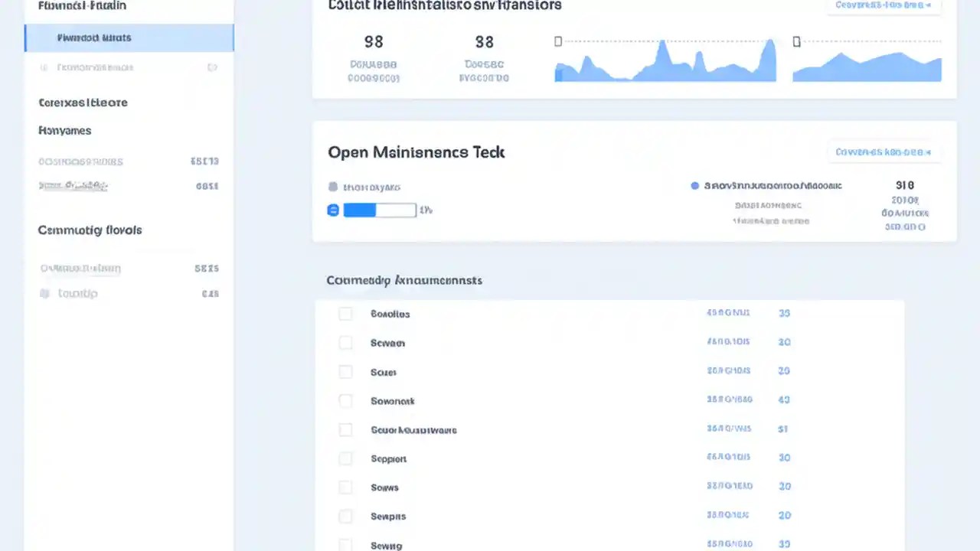Click the blue progress bar in Open Maintenance
Viewport: 980px width, 551px height.
[x=360, y=210]
